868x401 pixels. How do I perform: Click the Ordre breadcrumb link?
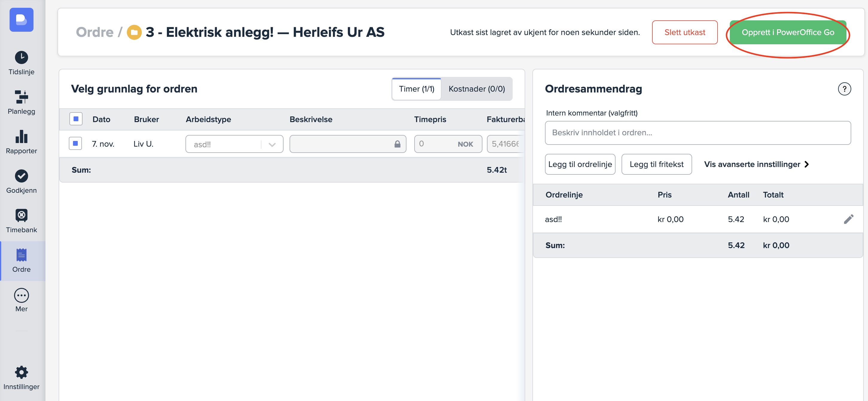(95, 32)
